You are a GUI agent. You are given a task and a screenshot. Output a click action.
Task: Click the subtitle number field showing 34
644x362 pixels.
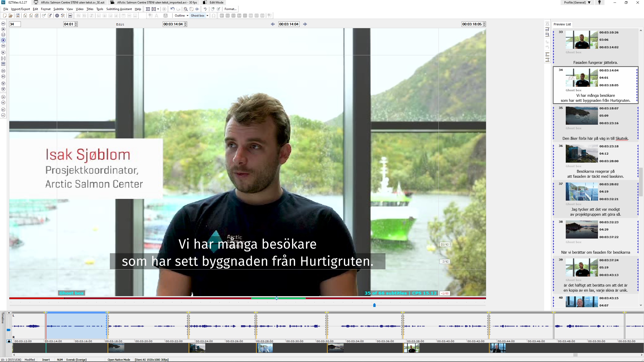(x=15, y=24)
